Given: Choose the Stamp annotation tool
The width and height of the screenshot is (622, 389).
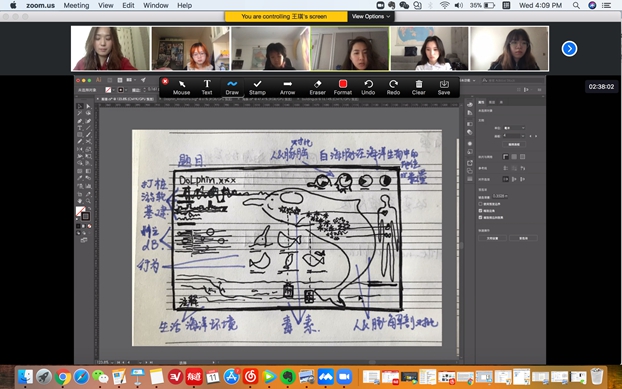Looking at the screenshot, I should (257, 87).
